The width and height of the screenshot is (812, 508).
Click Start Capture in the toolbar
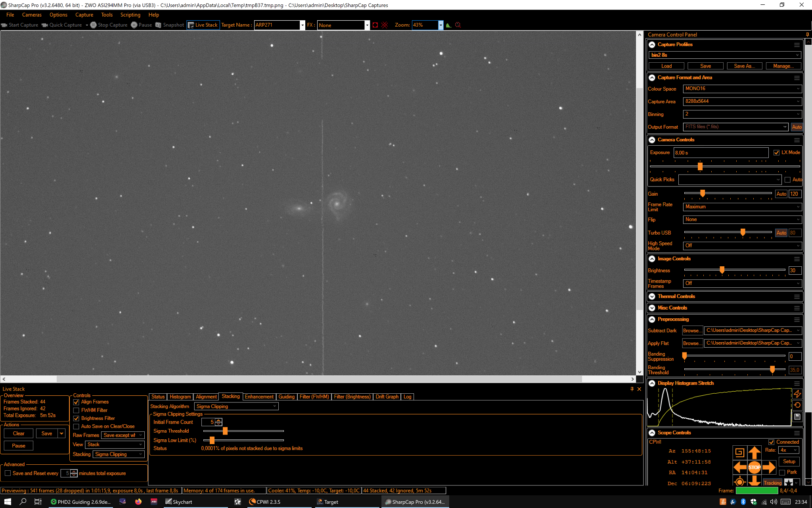(20, 25)
